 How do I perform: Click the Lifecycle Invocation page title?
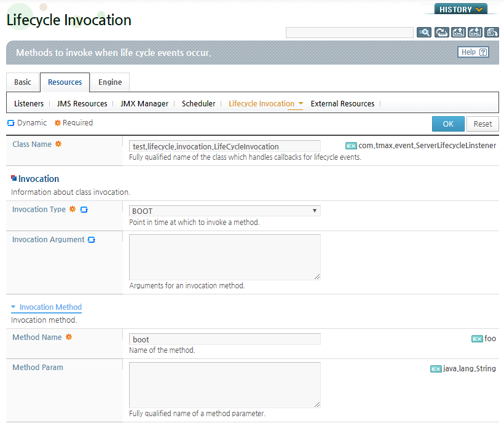[69, 20]
